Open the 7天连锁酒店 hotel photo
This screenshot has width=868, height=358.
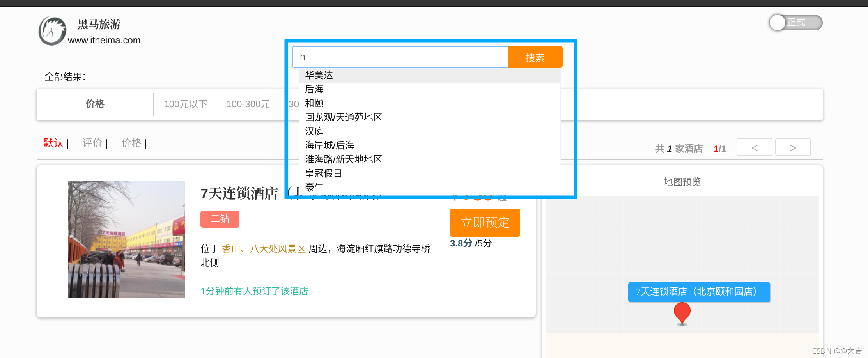(x=126, y=239)
